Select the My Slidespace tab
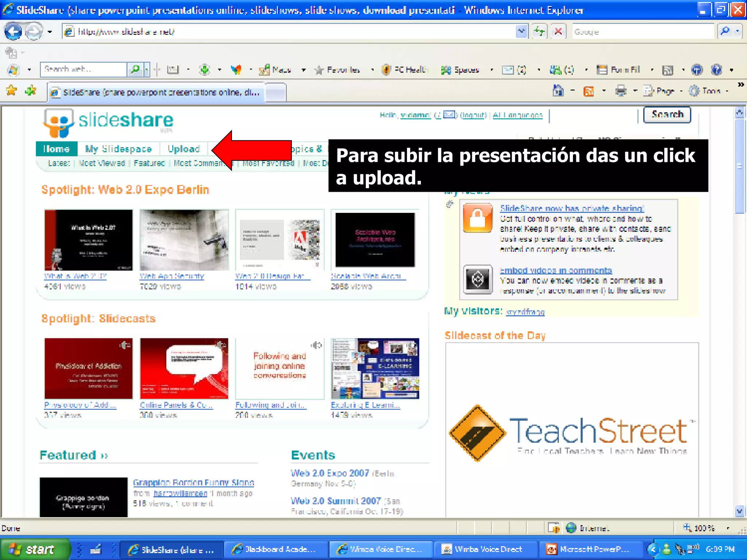This screenshot has height=560, width=747. coord(119,149)
